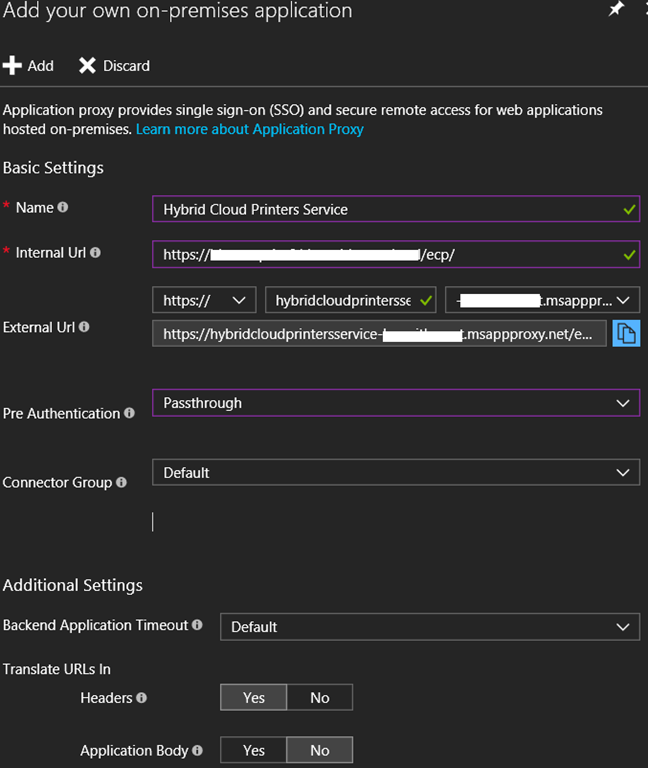Viewport: 648px width, 768px height.
Task: Click the Name info icon
Action: pyautogui.click(x=63, y=208)
